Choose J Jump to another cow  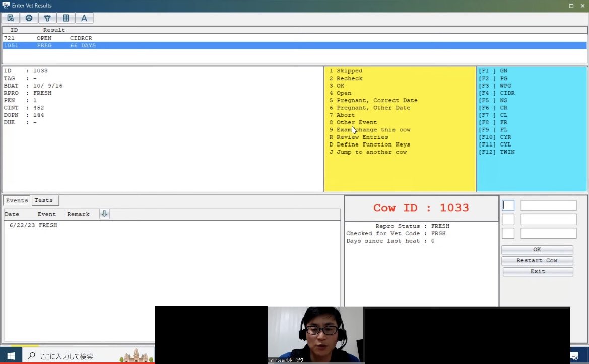[x=368, y=152]
